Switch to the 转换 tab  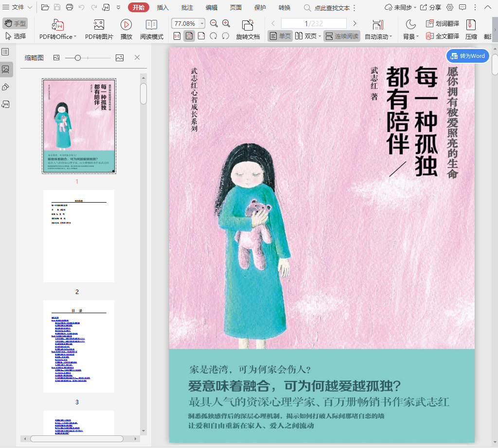284,8
